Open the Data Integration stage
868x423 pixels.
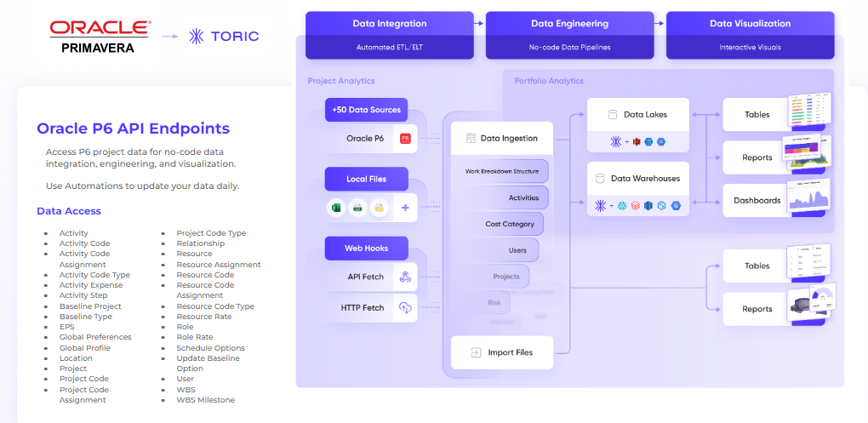pos(390,35)
